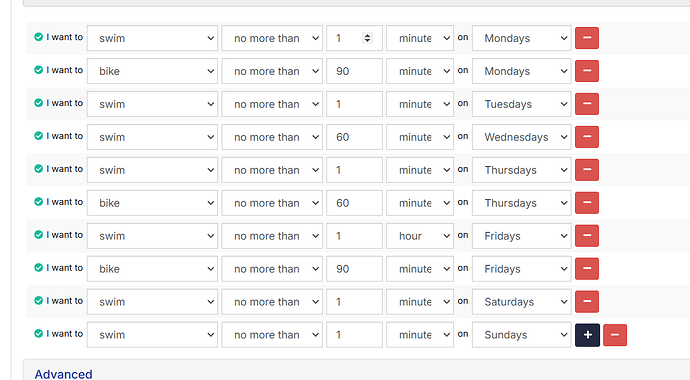
Task: Increase the duration stepper on first swim row
Action: pyautogui.click(x=367, y=35)
